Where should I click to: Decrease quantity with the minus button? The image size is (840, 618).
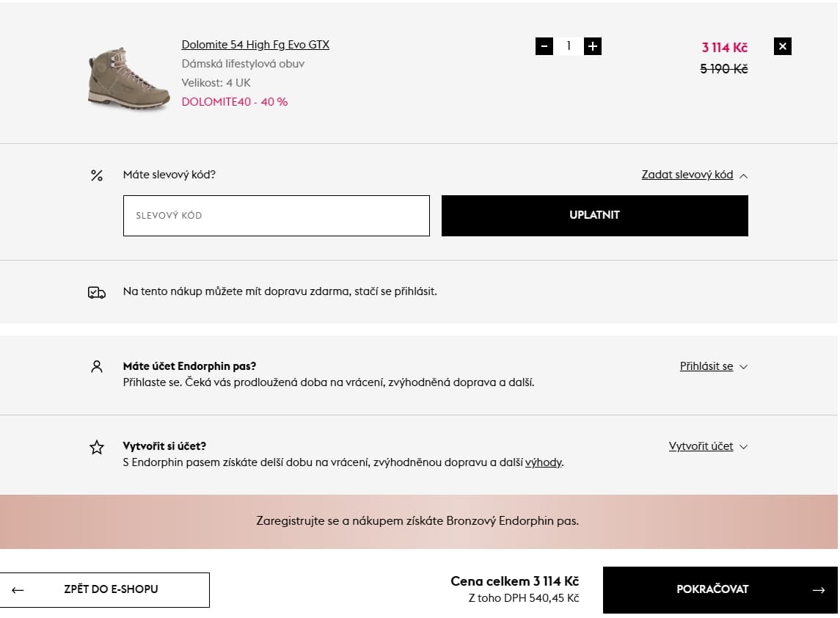544,46
